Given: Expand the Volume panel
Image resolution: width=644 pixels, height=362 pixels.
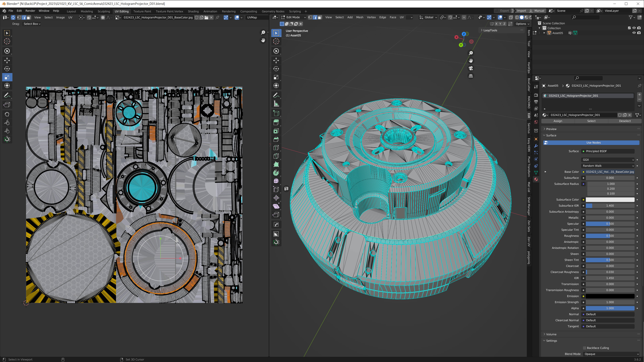Looking at the screenshot, I should coord(551,334).
